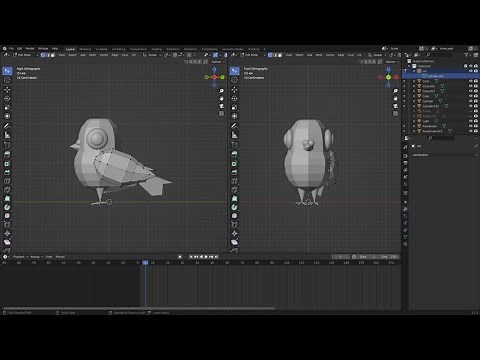Enable face select mode in Right Orthographic header
The width and height of the screenshot is (480, 360).
click(52, 55)
